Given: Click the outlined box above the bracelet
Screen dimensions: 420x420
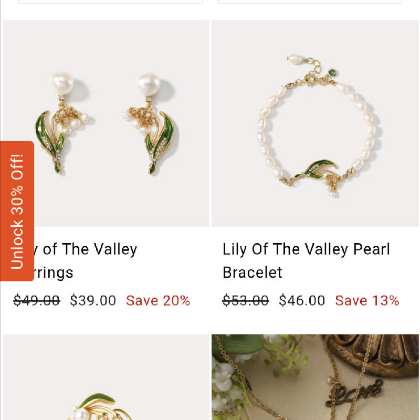Looking at the screenshot, I should tap(310, 2).
